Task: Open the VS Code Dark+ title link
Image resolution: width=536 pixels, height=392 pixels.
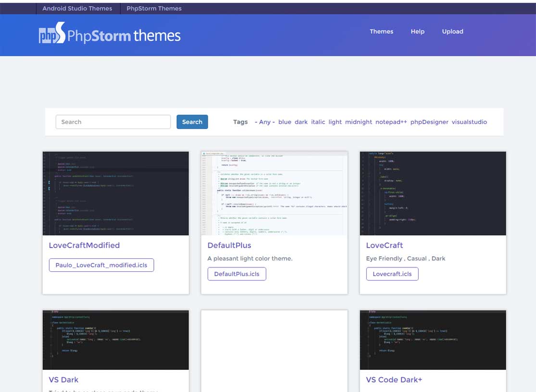Action: (394, 379)
